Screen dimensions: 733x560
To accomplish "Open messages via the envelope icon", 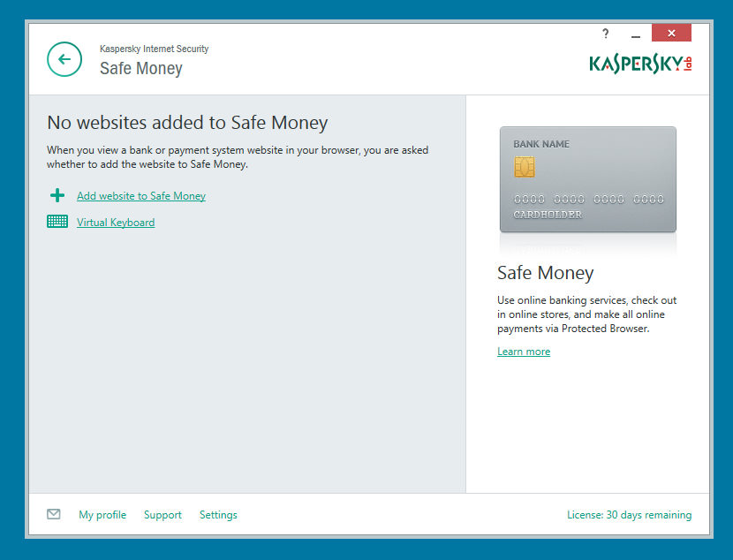I will [54, 514].
